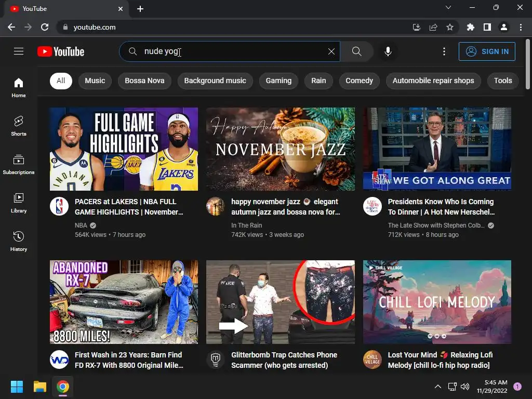Select the Comedy filter chip

(360, 81)
